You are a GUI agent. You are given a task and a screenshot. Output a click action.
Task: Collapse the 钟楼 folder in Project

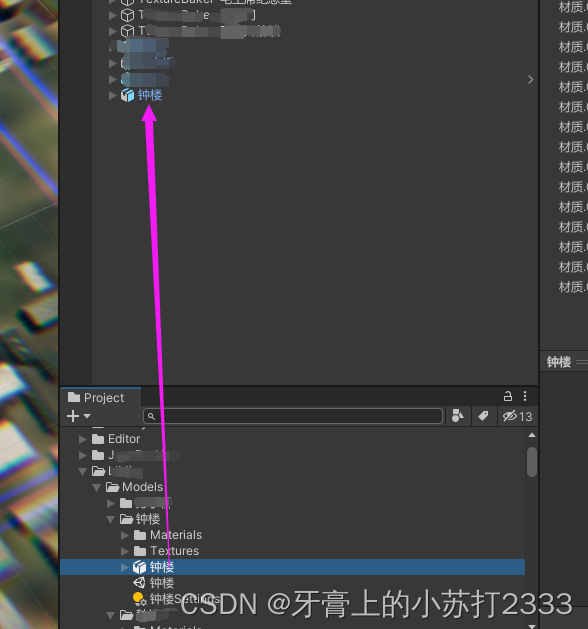click(x=111, y=519)
